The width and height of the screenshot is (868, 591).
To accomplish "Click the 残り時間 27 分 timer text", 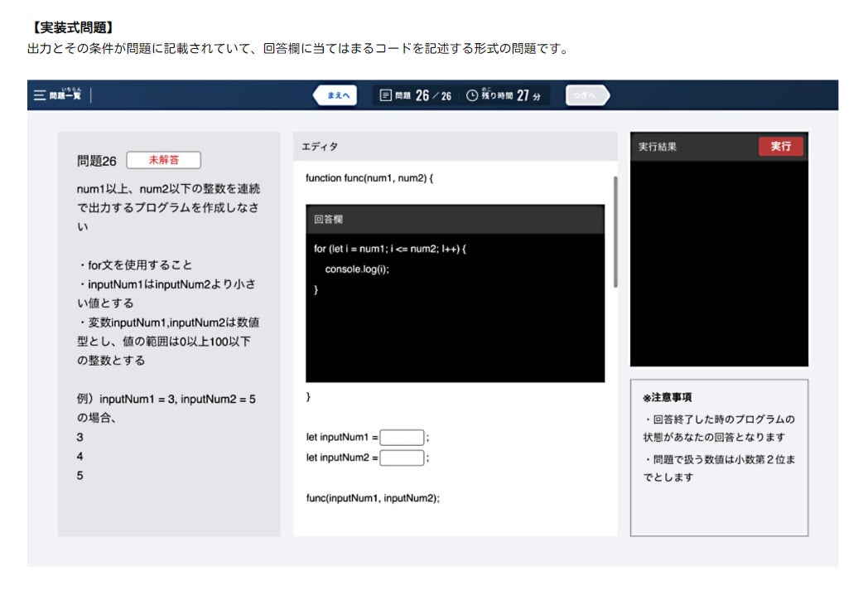I will click(x=511, y=96).
